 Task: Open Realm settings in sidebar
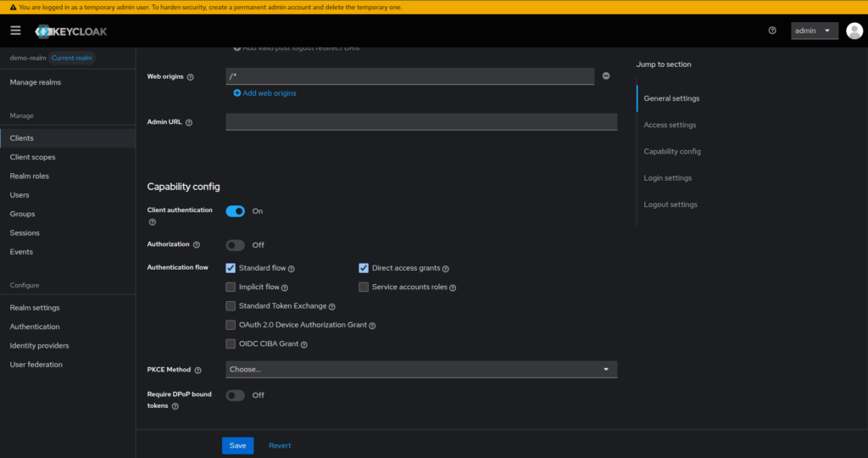pos(34,307)
